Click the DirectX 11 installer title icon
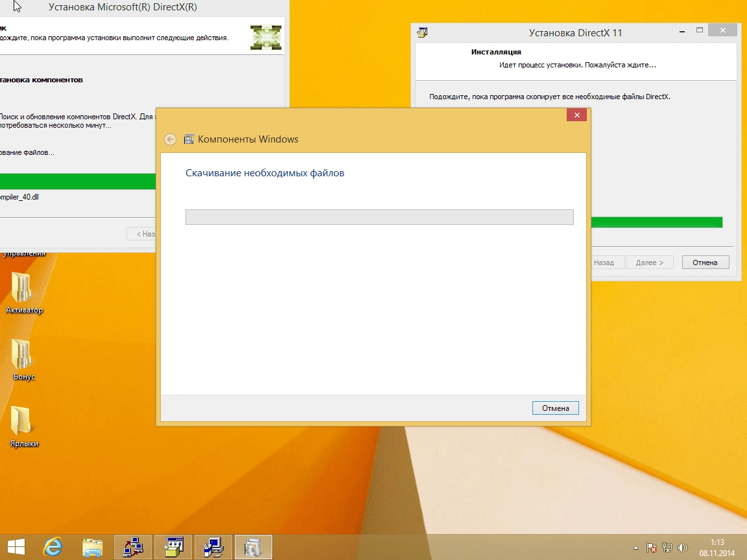The width and height of the screenshot is (747, 560). click(x=422, y=32)
